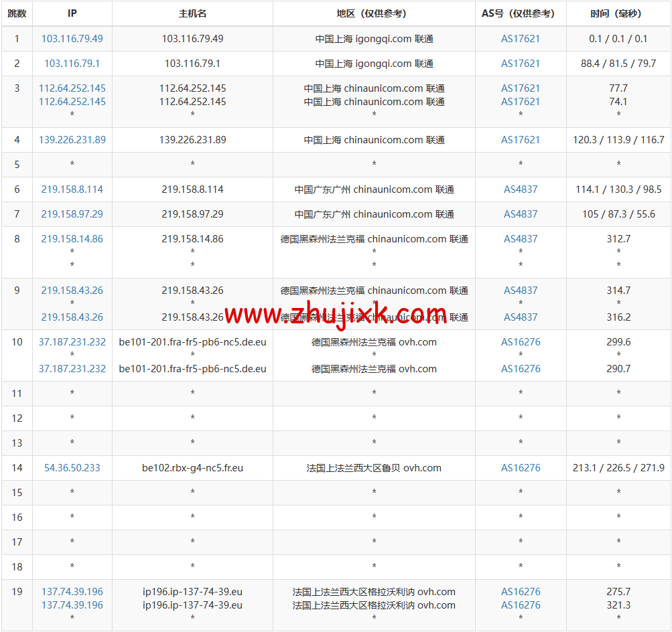
Task: Select IP 112.64.252.145 on hop 3
Action: tap(72, 88)
